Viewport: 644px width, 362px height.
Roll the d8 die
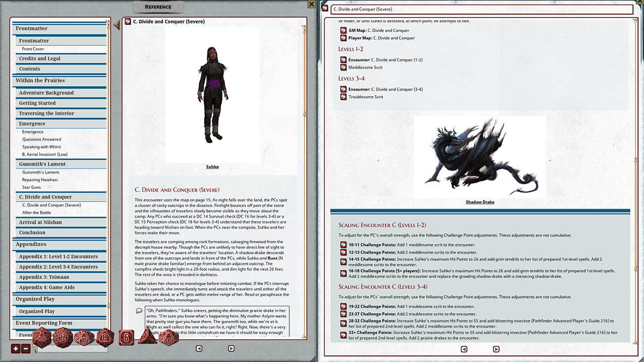[105, 338]
